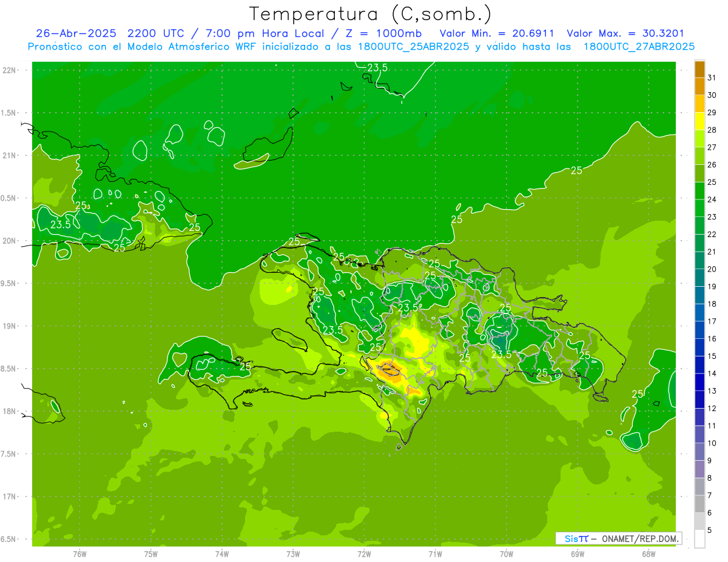The image size is (728, 562).
Task: Click the latitude label "18N"
Action: point(10,411)
